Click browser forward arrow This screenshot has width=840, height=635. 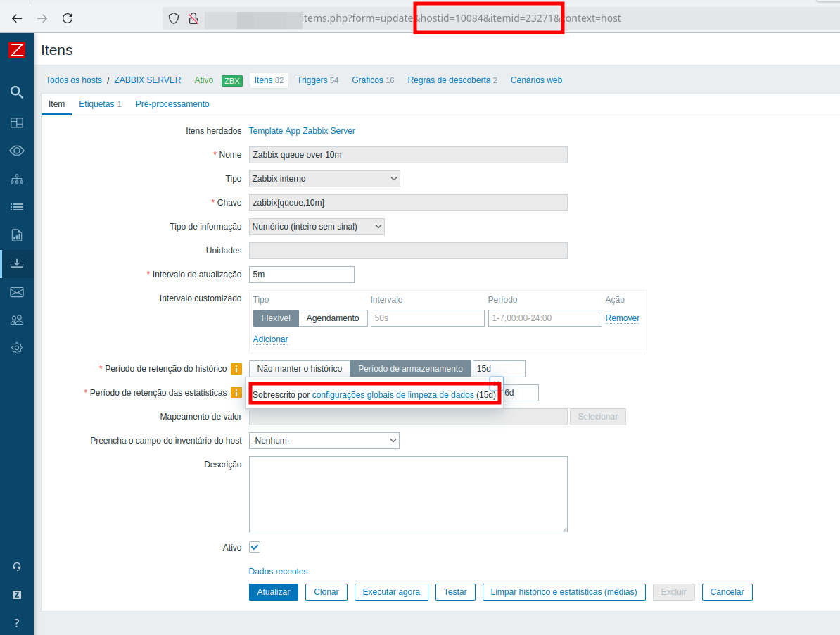pos(42,18)
